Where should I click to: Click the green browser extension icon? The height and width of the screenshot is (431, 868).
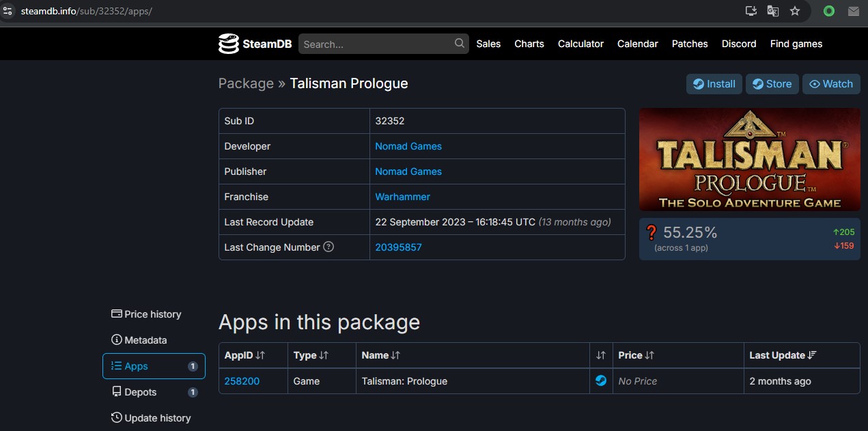click(x=829, y=11)
